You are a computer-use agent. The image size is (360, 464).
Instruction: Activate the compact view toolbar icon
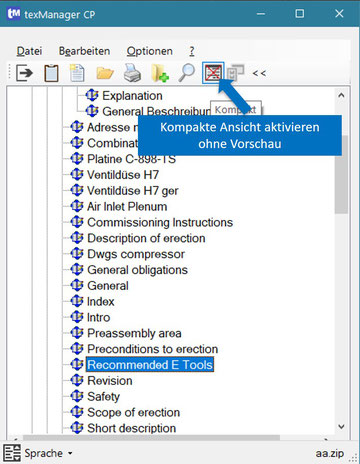pos(213,73)
